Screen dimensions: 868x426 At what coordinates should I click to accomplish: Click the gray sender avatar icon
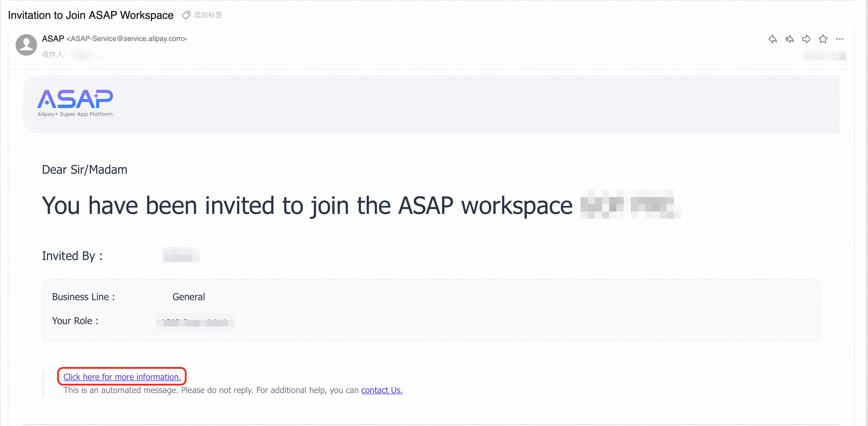[26, 45]
